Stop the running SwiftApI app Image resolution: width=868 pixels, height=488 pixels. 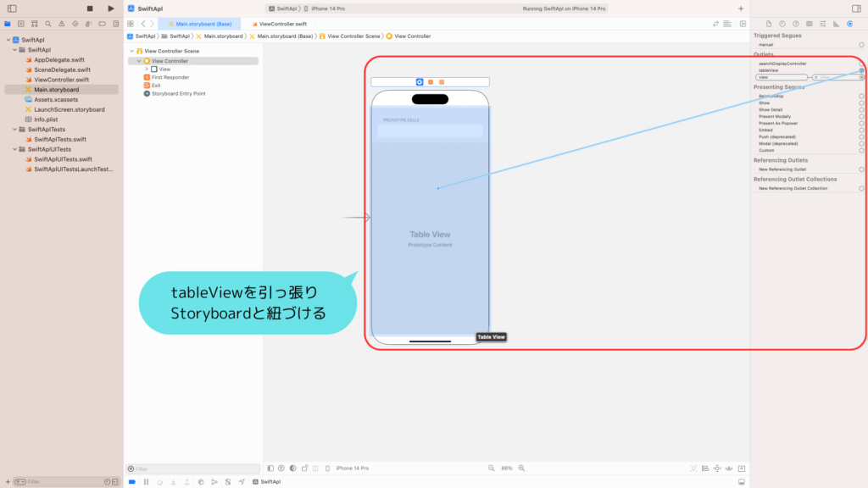pos(90,8)
